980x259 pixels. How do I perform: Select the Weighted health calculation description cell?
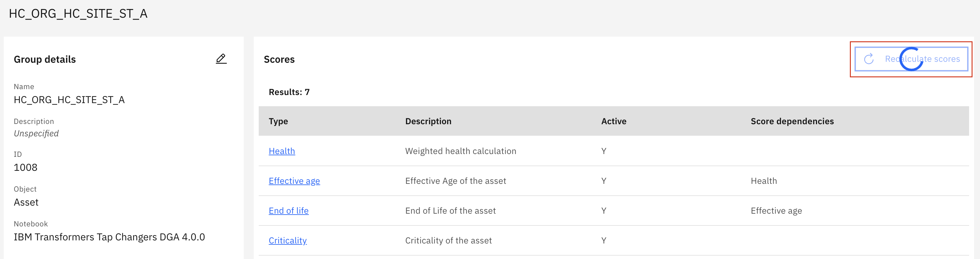pos(460,151)
